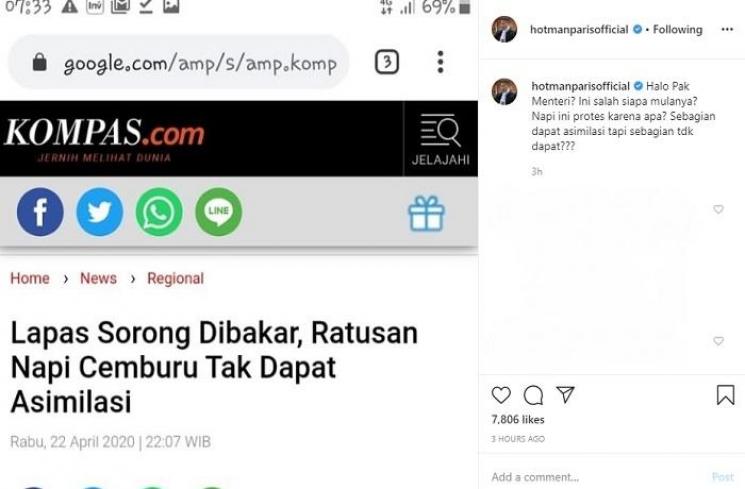Screen dimensions: 745x489
Task: Select the google.com address bar
Action: click(x=179, y=62)
